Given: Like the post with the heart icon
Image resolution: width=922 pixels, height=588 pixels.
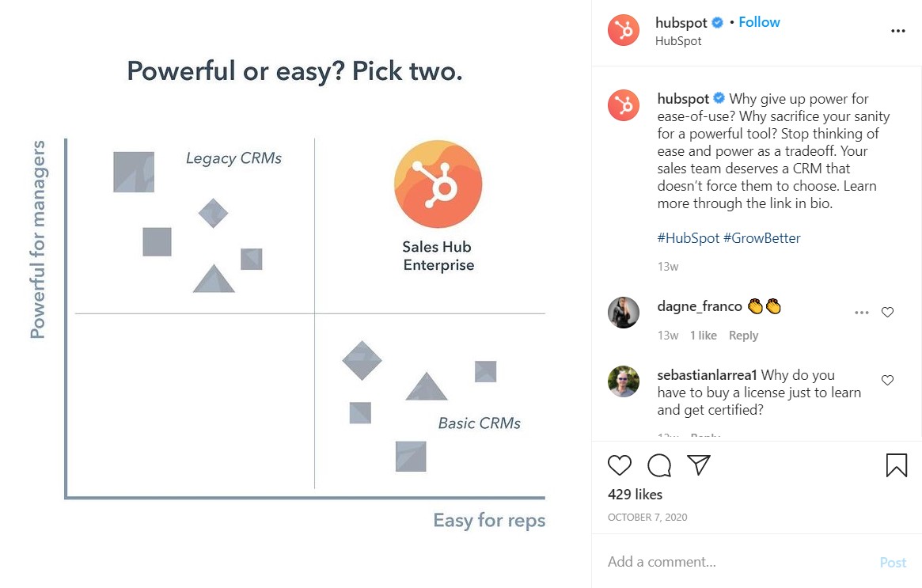Looking at the screenshot, I should point(619,465).
